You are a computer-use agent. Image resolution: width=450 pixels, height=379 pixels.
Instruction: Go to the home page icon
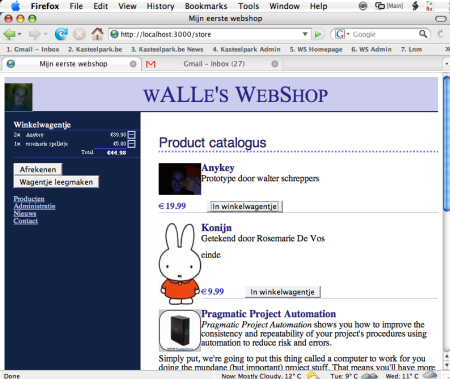[97, 34]
